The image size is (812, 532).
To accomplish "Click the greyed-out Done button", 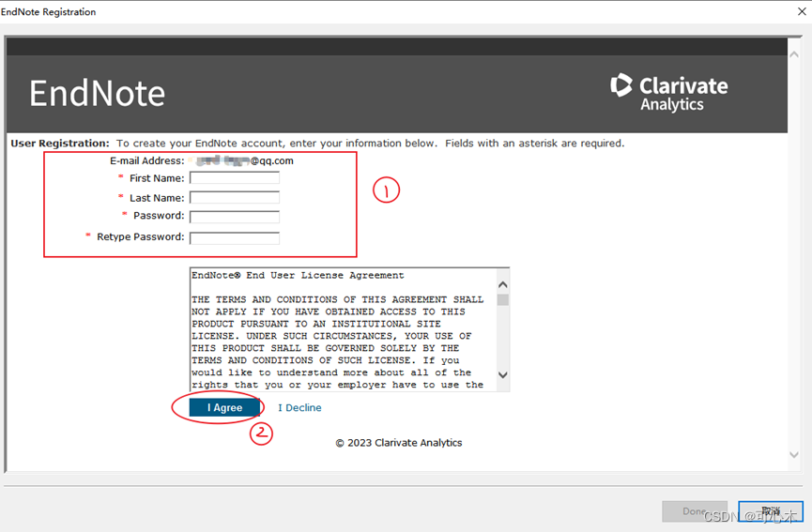I will (695, 511).
